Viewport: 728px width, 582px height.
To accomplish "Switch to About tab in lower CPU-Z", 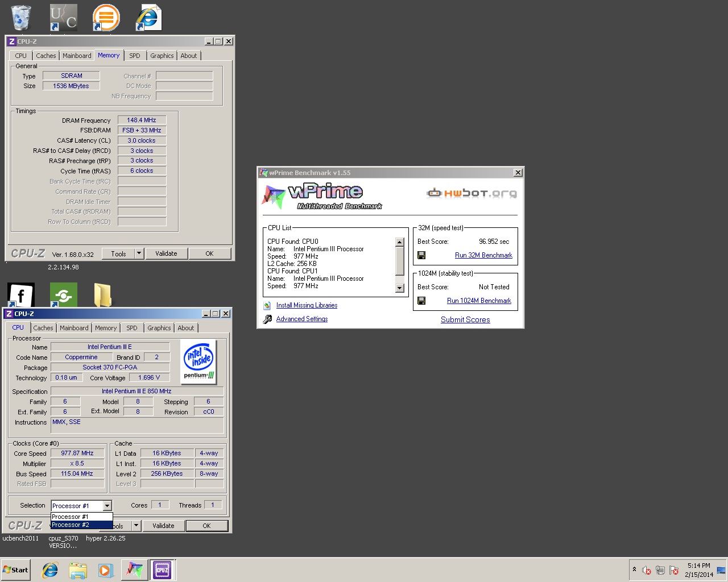I will click(x=186, y=328).
